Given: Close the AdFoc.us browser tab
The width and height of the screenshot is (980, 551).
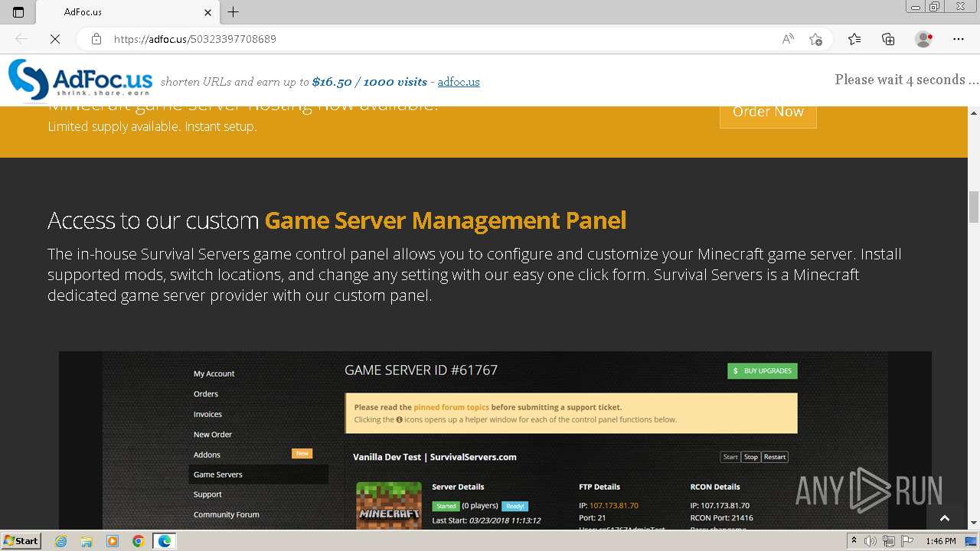Looking at the screenshot, I should click(208, 12).
